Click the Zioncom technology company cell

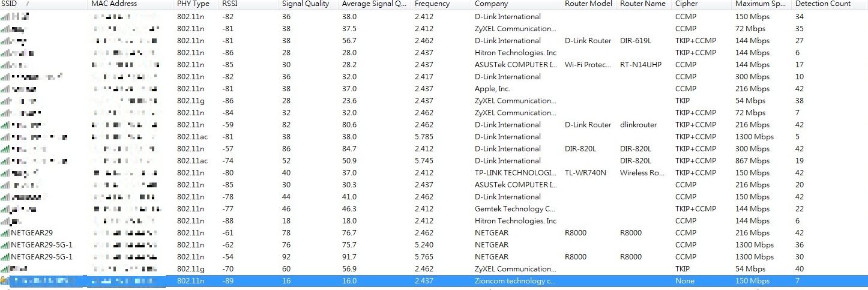(515, 281)
